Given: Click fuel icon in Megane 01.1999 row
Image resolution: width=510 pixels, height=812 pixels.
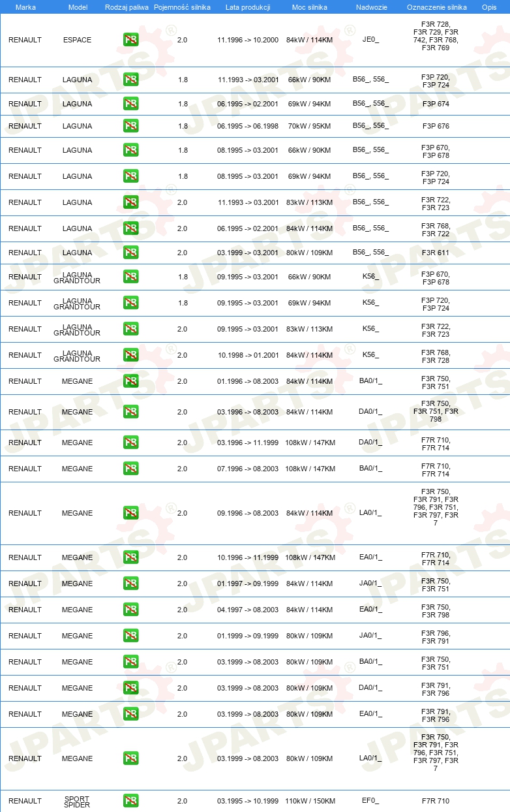Looking at the screenshot, I should [x=130, y=636].
